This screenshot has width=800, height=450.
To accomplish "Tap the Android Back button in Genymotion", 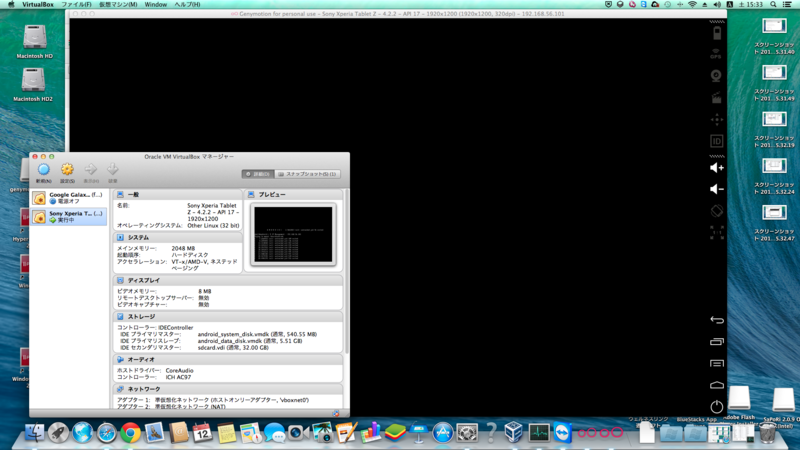I will (x=717, y=320).
